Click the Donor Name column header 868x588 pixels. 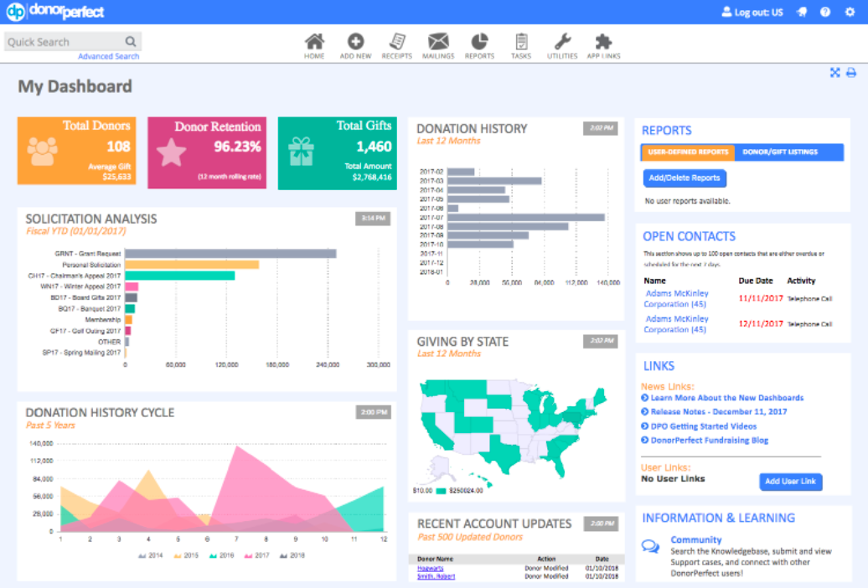click(435, 560)
